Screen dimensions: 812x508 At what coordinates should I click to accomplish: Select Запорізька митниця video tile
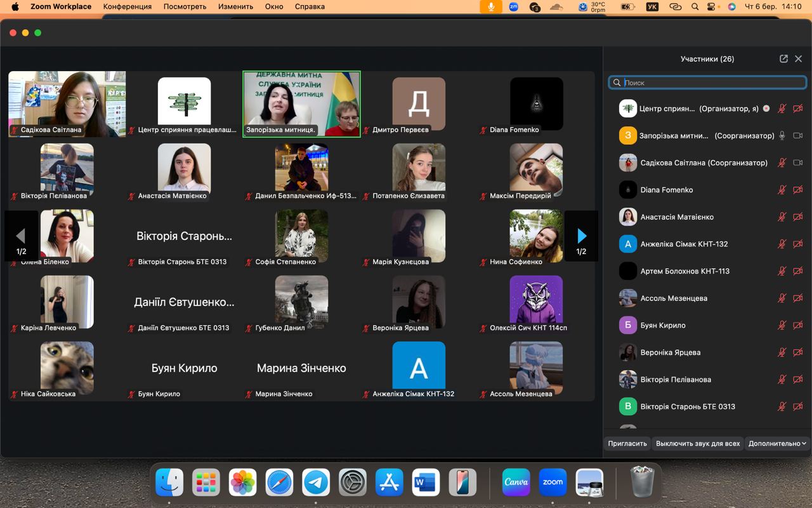point(301,104)
